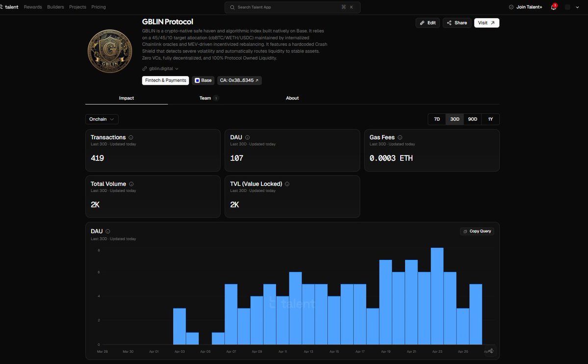Click the external arrow on contract address
This screenshot has width=588, height=364.
(x=257, y=80)
